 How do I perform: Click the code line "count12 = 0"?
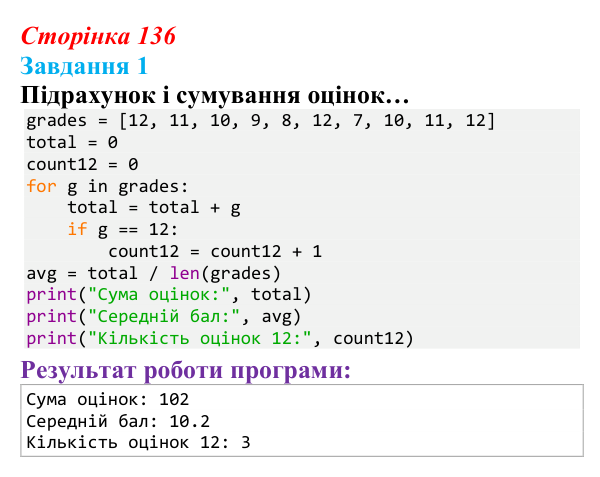click(82, 164)
